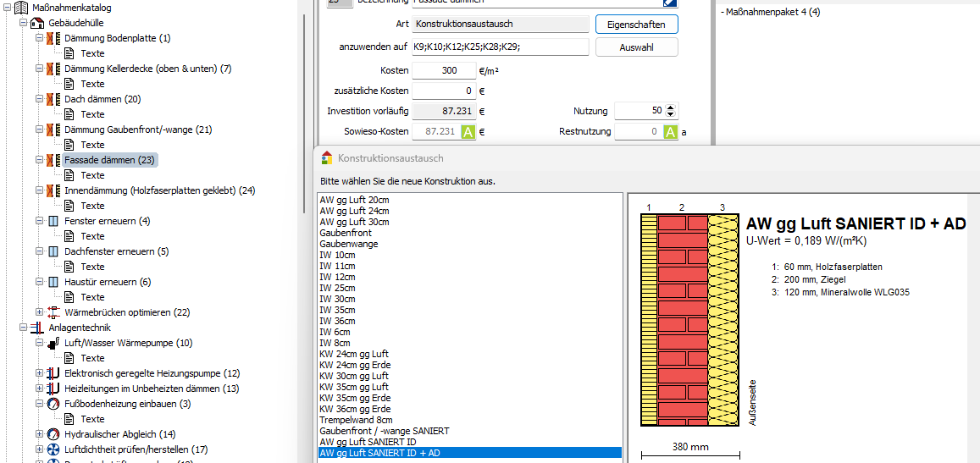Click the Wärmebrücken optimieren icon

53,312
